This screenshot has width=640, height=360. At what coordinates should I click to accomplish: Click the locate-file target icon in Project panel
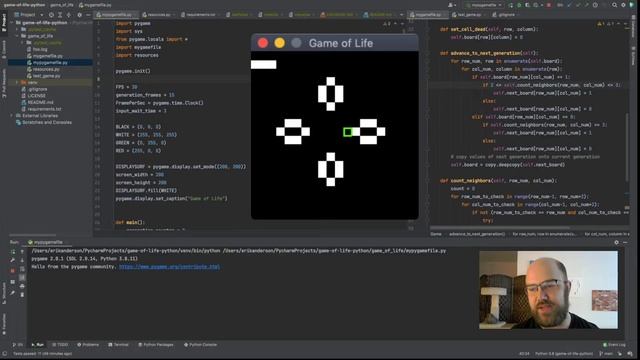[51, 15]
